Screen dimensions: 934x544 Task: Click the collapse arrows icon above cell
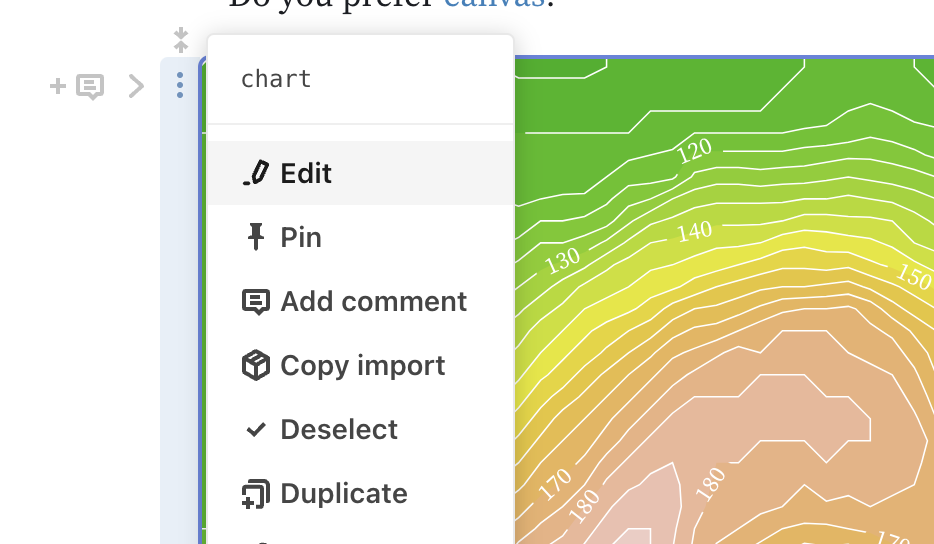point(181,41)
